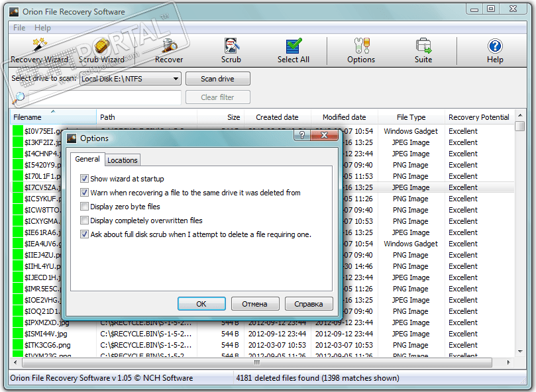The width and height of the screenshot is (536, 392).
Task: Click the vertical scrollbar up arrow
Action: click(520, 115)
